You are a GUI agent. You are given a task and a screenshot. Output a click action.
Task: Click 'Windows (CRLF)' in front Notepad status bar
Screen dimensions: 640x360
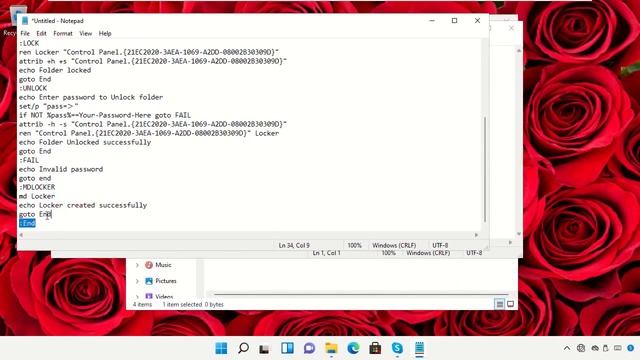(394, 245)
